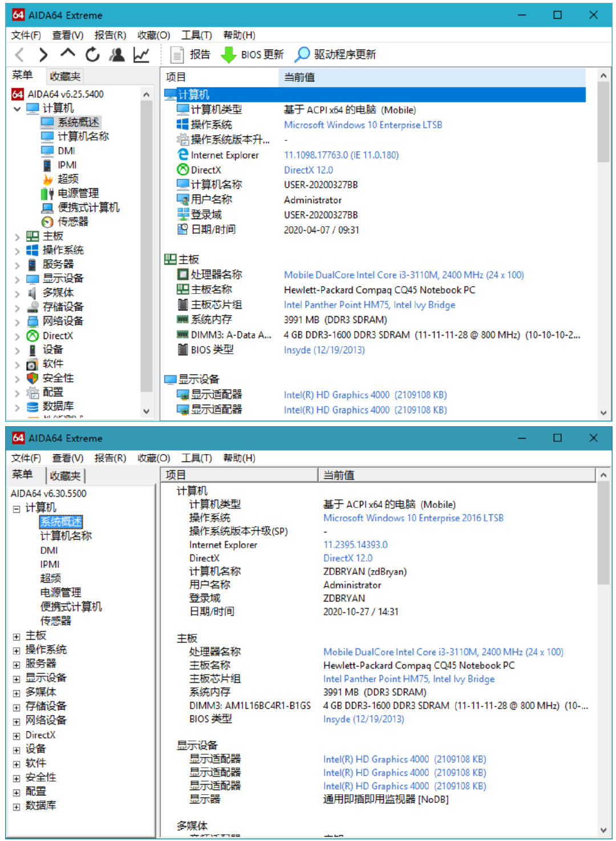Expand the 主板 node in the v6.30 tree
Image resolution: width=616 pixels, height=841 pixels.
(x=17, y=636)
